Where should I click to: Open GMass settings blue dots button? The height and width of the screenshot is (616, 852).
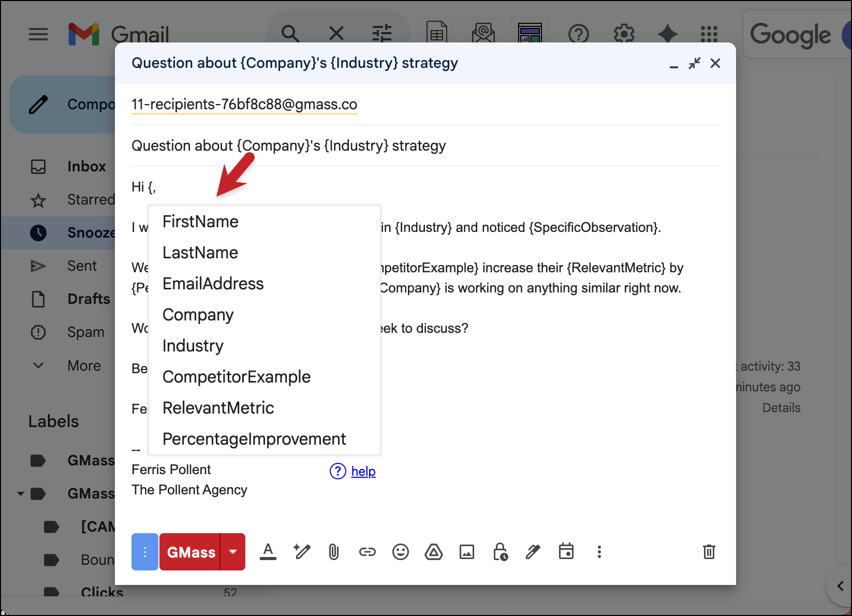point(145,552)
